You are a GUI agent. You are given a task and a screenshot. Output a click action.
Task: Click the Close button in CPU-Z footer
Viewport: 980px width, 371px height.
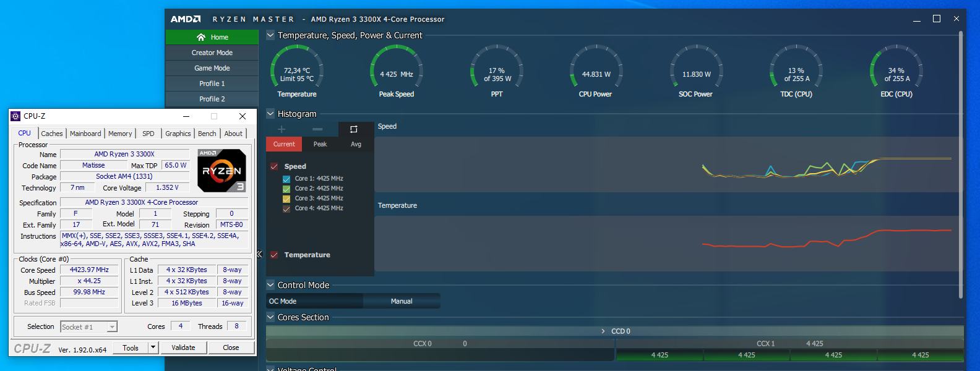coord(231,348)
